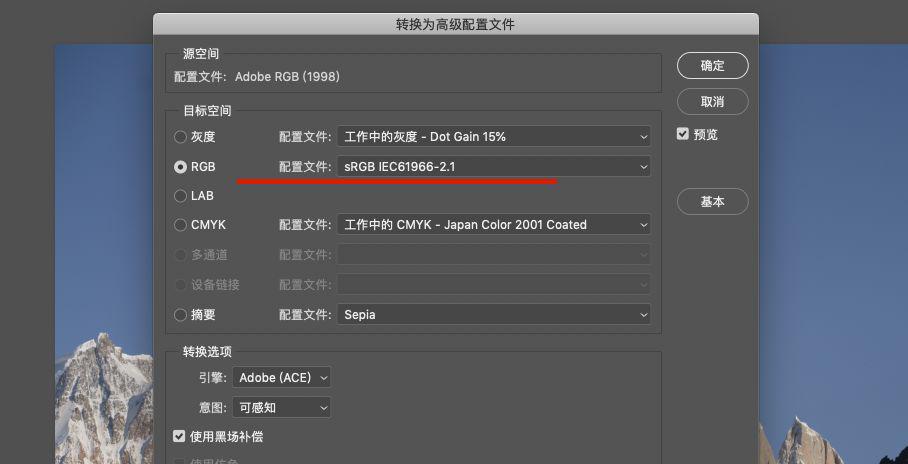This screenshot has height=464, width=908.
Task: Click the 基本 button
Action: [x=712, y=202]
